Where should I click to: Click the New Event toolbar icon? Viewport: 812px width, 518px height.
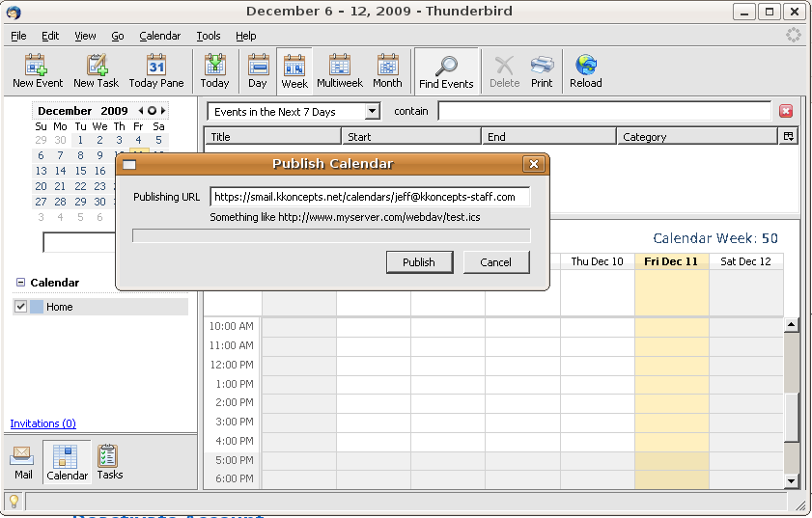(x=38, y=70)
